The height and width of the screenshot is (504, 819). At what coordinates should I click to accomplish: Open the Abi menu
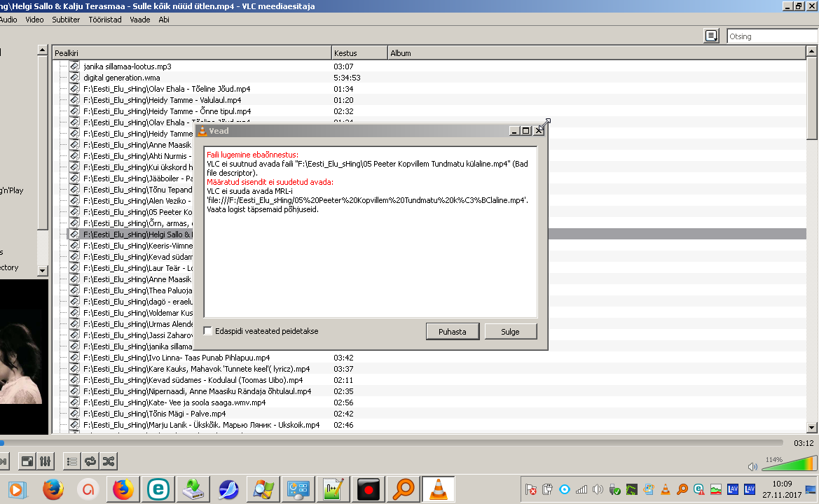(164, 20)
